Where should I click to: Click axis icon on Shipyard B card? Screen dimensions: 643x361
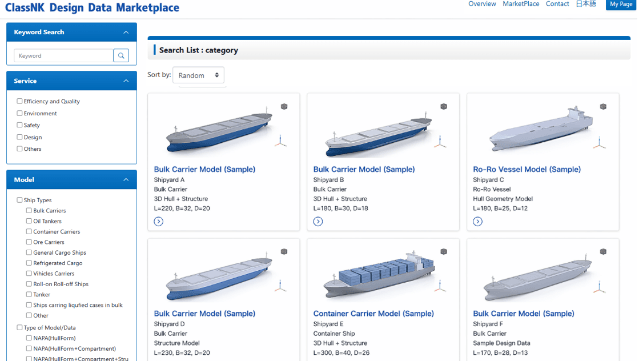tap(440, 141)
